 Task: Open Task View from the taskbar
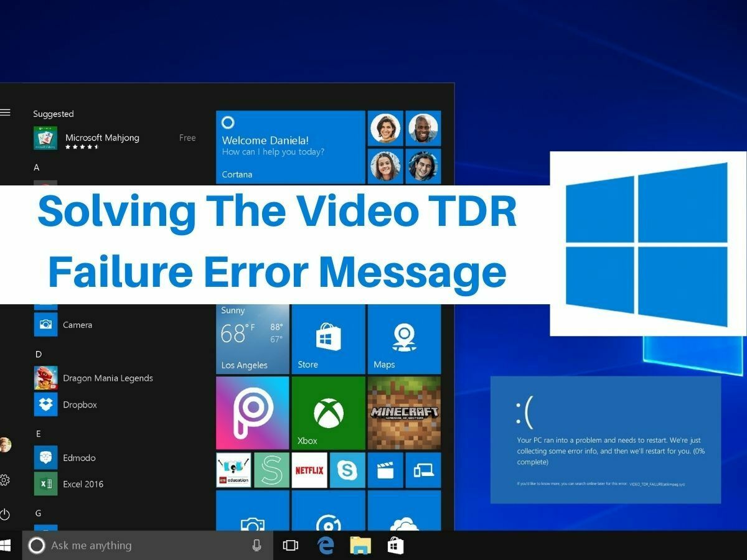(x=290, y=546)
